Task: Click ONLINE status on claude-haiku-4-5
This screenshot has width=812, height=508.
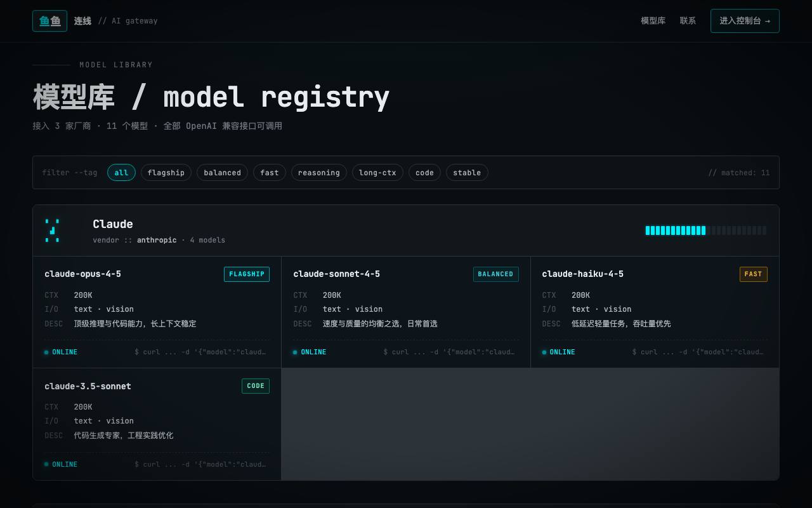Action: pos(558,352)
